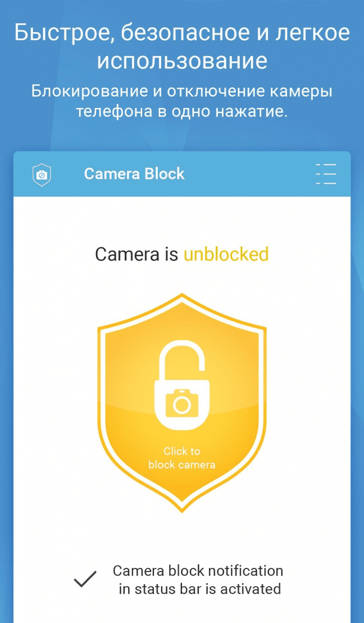Open the menu list icon in header
The image size is (364, 623).
[x=326, y=174]
